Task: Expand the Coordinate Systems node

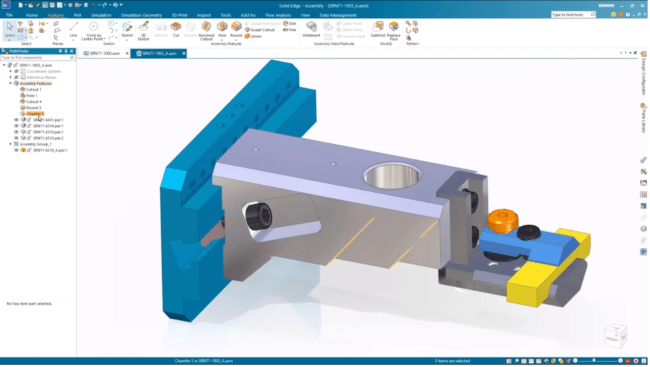Action: tap(11, 71)
